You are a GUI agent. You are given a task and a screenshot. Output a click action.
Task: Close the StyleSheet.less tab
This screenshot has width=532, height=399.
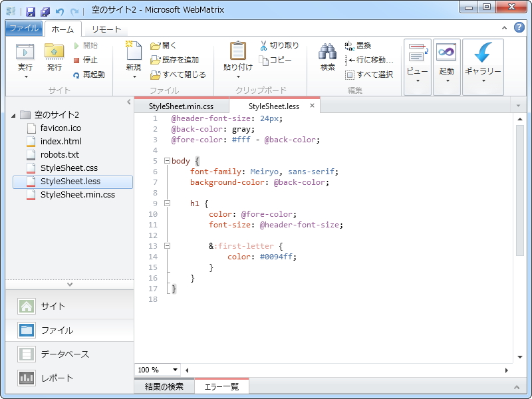click(x=312, y=106)
